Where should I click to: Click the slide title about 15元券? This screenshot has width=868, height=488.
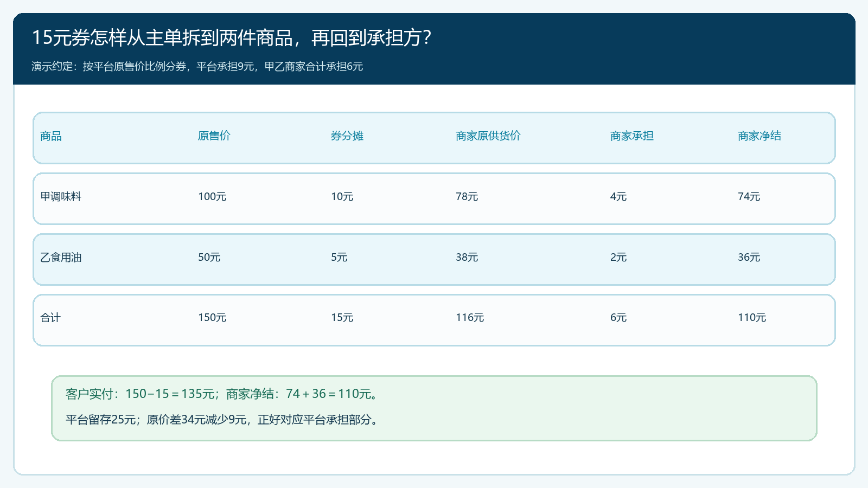click(232, 37)
